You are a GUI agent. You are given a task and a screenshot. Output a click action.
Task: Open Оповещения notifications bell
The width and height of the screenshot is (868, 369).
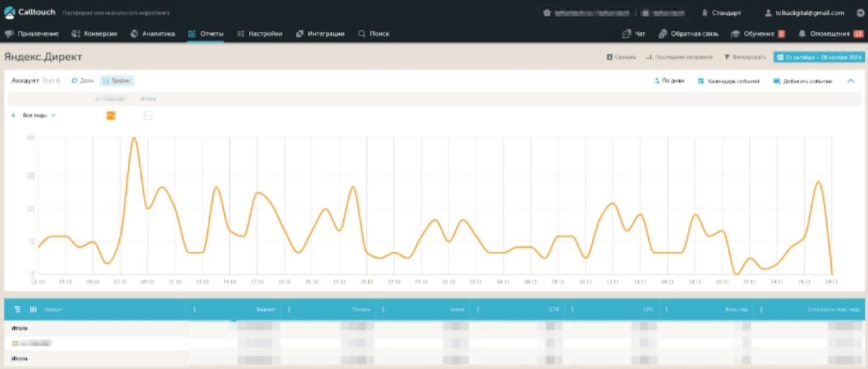802,33
